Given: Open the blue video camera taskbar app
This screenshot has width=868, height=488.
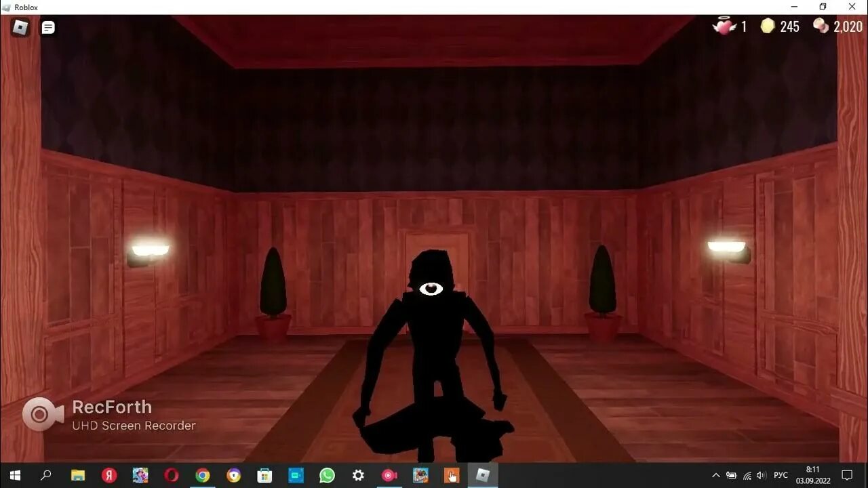Looking at the screenshot, I should point(296,475).
